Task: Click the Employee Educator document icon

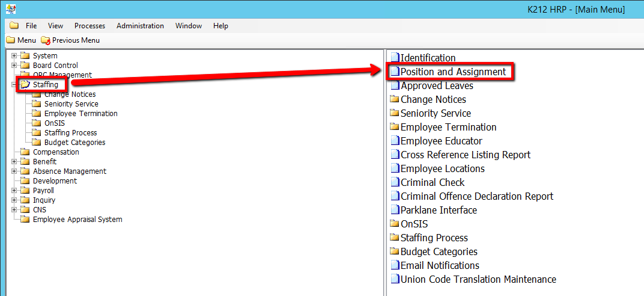Action: click(395, 141)
